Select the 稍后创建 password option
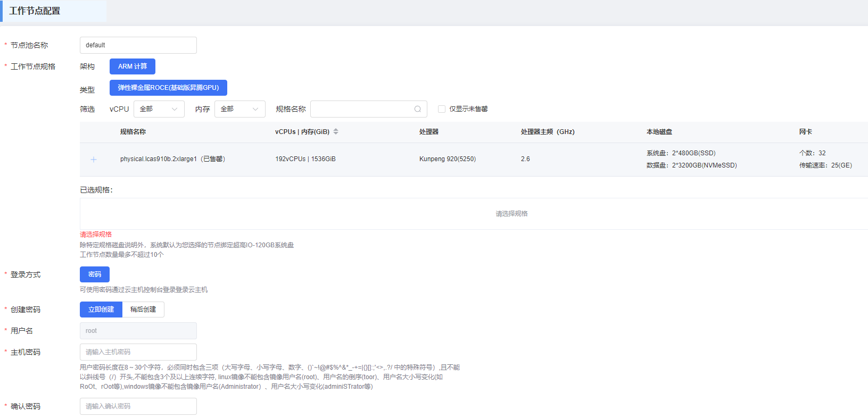 pos(143,310)
